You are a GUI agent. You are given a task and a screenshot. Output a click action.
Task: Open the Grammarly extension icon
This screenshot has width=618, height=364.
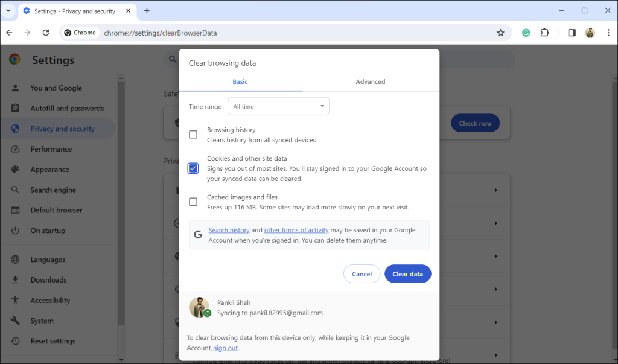[526, 33]
